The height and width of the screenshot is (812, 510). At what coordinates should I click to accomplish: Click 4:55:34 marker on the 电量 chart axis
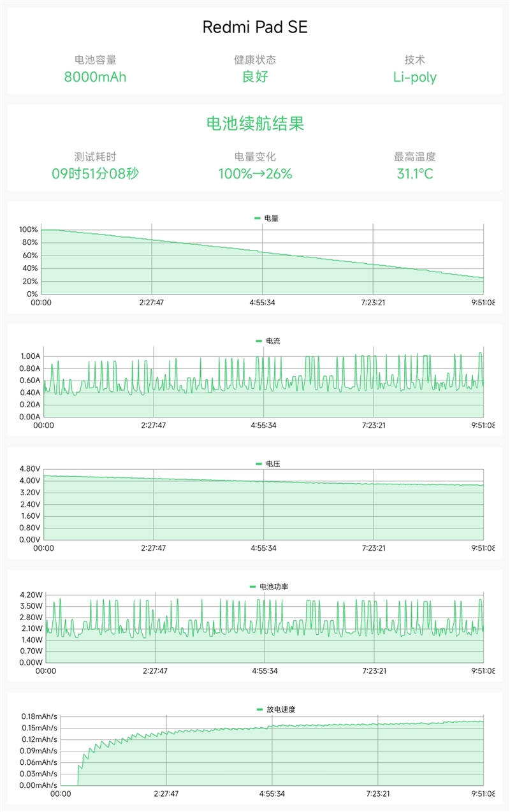(x=262, y=302)
